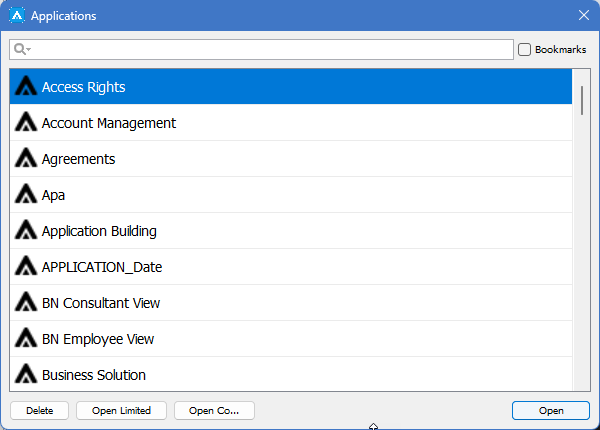600x430 pixels.
Task: Focus the application search input field
Action: coord(270,50)
